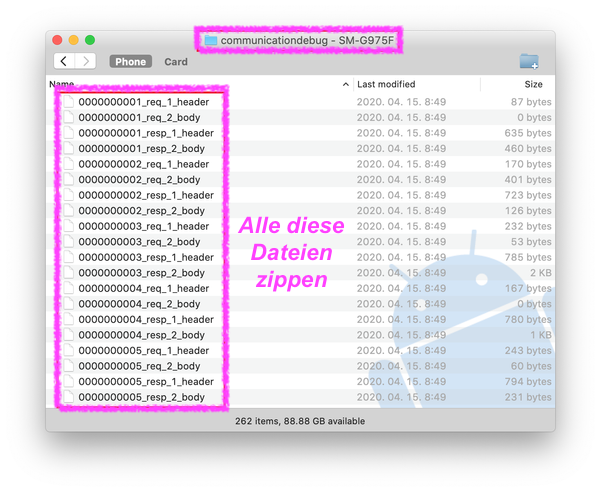The width and height of the screenshot is (601, 492).
Task: Click window title communicationdebug - SM-G975F
Action: point(307,40)
